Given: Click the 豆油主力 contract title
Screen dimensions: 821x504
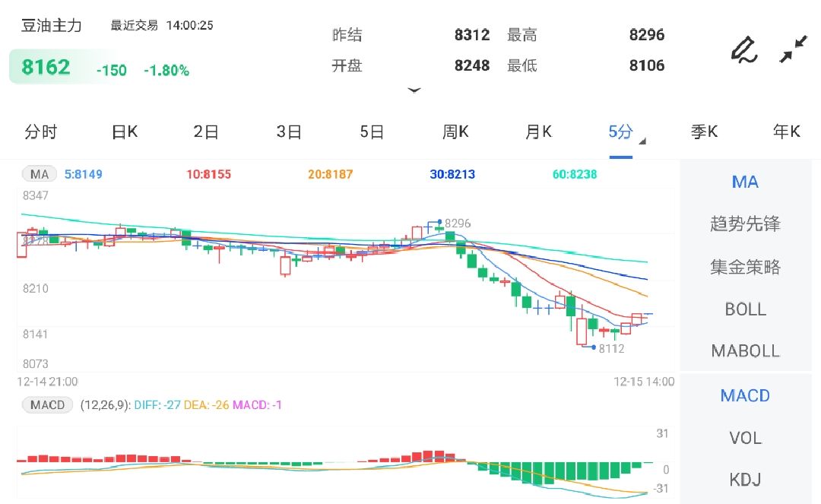Looking at the screenshot, I should (52, 25).
